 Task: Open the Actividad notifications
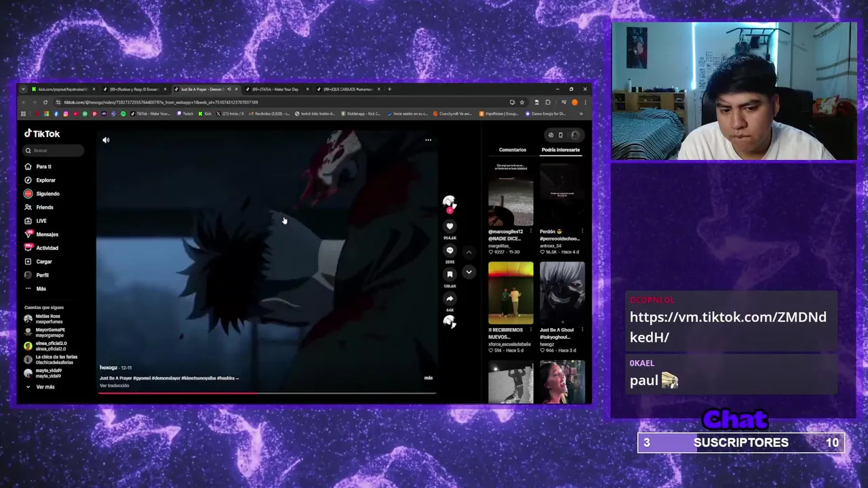pyautogui.click(x=41, y=248)
